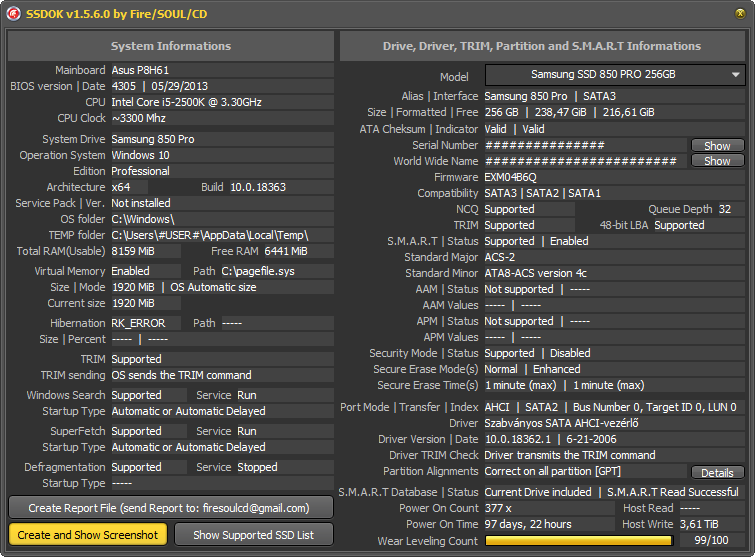The width and height of the screenshot is (755, 557).
Task: Select the 99/100 wear level value
Action: tap(711, 540)
